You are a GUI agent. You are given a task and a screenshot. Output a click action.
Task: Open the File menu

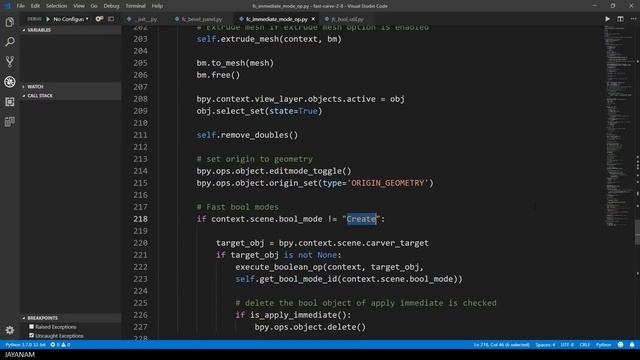tap(21, 6)
